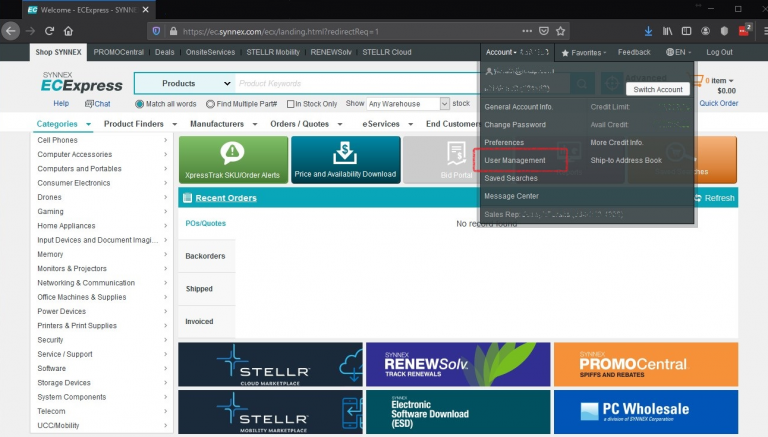Open Ship-to Address Book link
This screenshot has height=437, width=768.
point(626,160)
